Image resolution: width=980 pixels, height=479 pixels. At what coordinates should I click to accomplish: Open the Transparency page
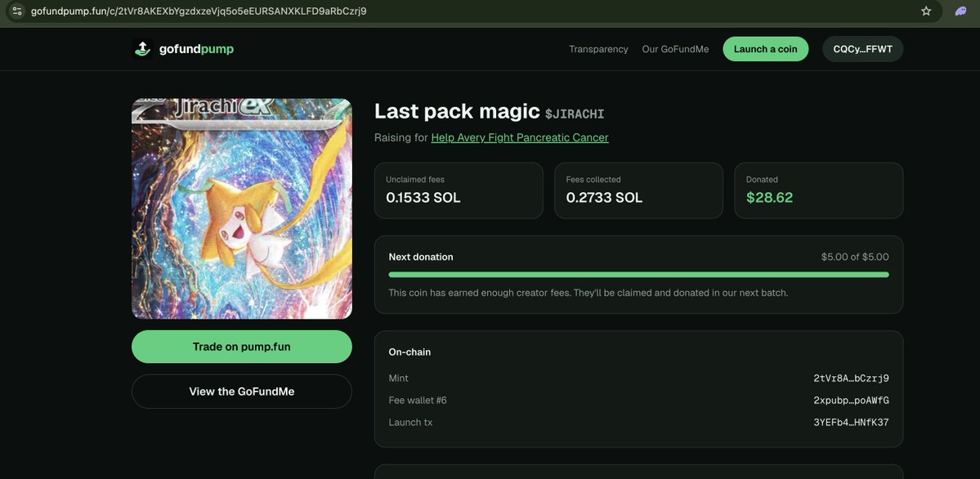(598, 49)
